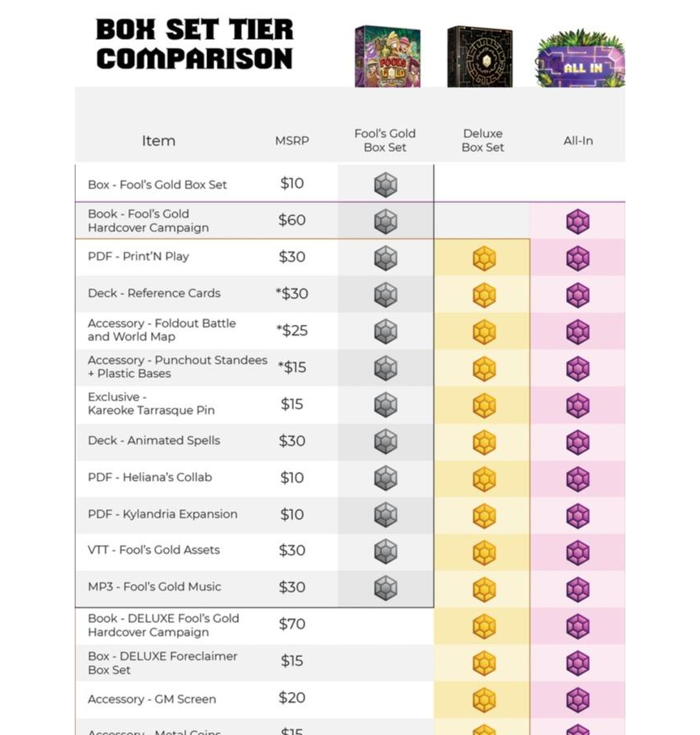
Task: Click the gold gem for Animated Spells deck
Action: point(484,442)
